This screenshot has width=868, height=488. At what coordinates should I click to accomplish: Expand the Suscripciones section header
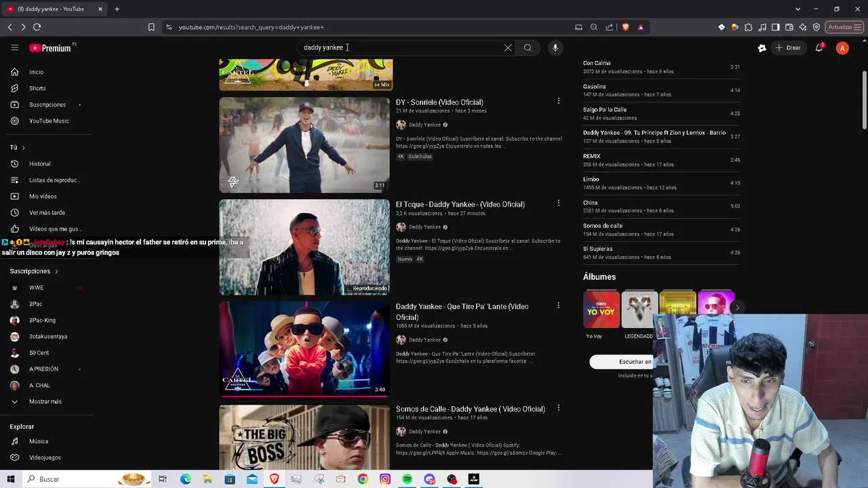coord(34,271)
